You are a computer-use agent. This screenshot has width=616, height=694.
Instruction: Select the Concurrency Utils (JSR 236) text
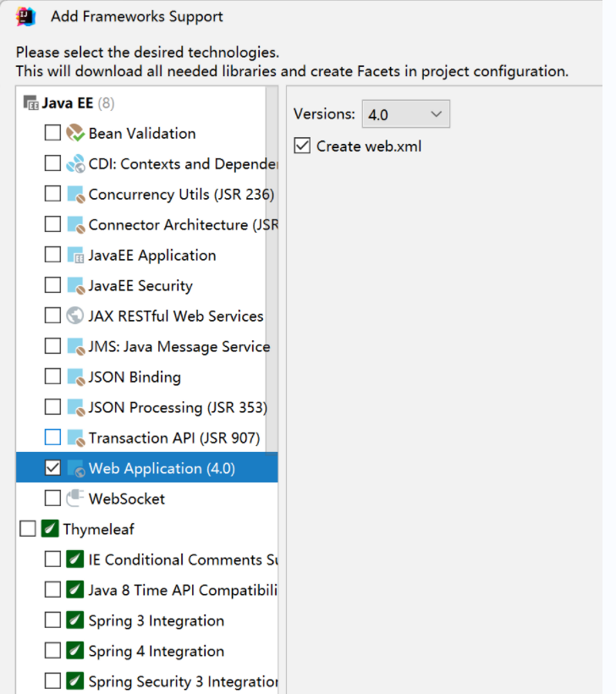coord(181,195)
